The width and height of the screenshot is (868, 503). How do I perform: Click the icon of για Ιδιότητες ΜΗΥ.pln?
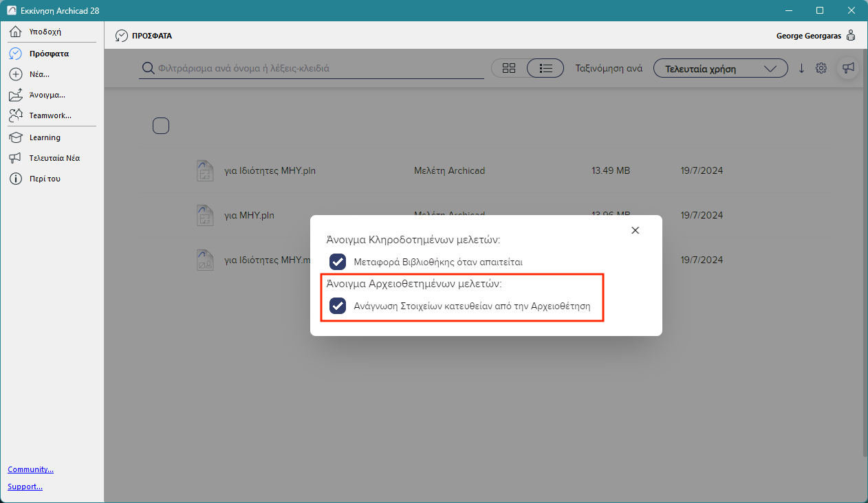coord(205,170)
